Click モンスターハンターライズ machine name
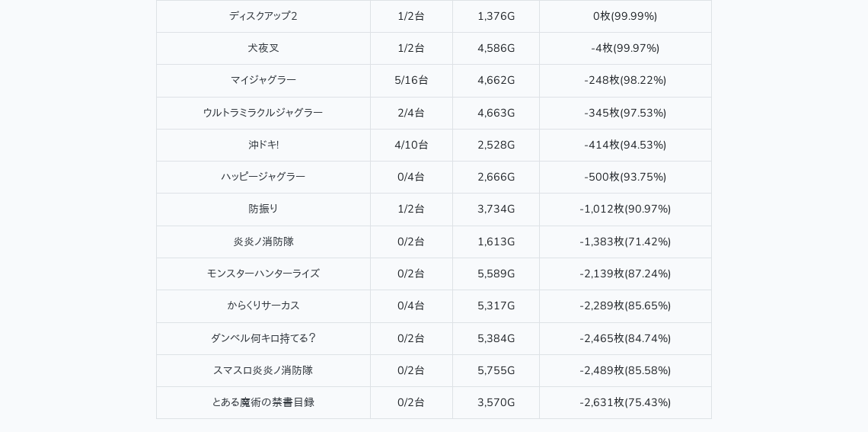 point(263,274)
